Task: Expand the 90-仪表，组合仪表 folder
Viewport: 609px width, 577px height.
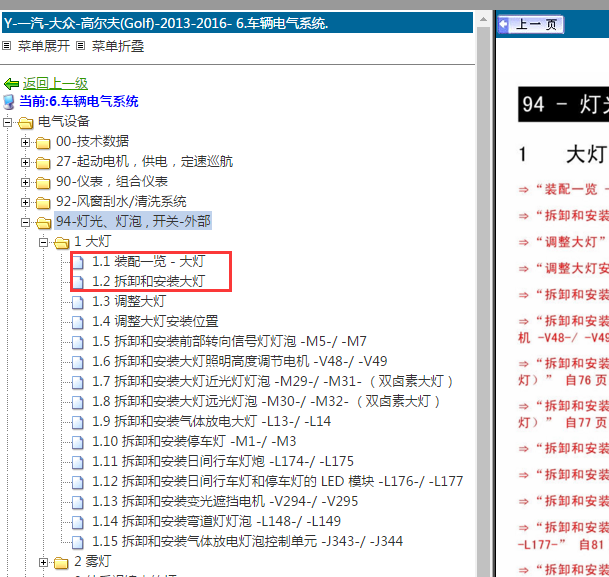Action: click(25, 182)
